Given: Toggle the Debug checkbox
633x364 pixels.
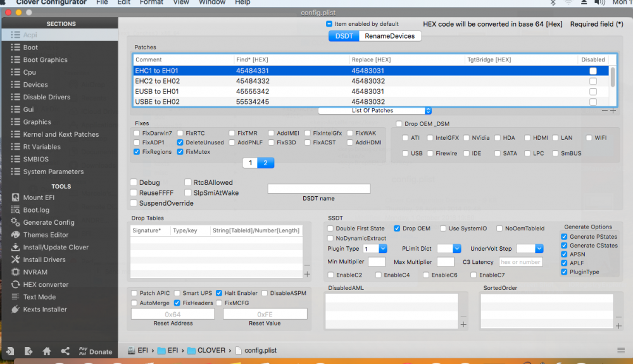Looking at the screenshot, I should point(134,182).
